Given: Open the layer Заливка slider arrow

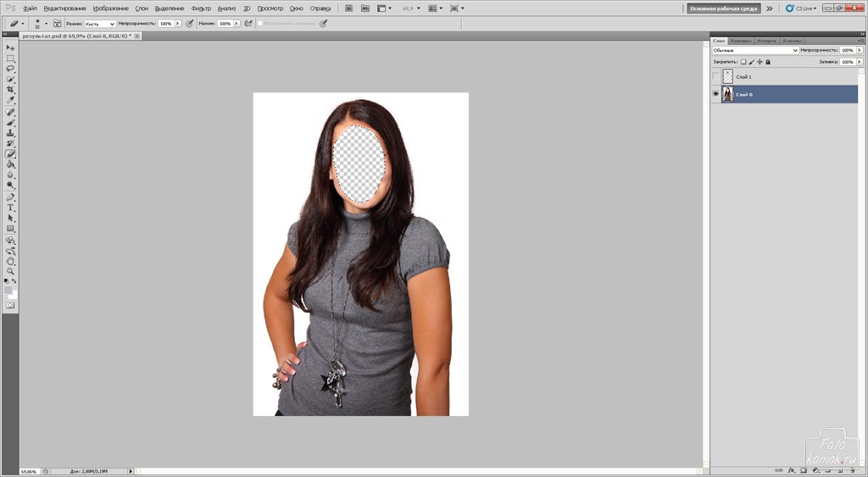Looking at the screenshot, I should coord(860,62).
